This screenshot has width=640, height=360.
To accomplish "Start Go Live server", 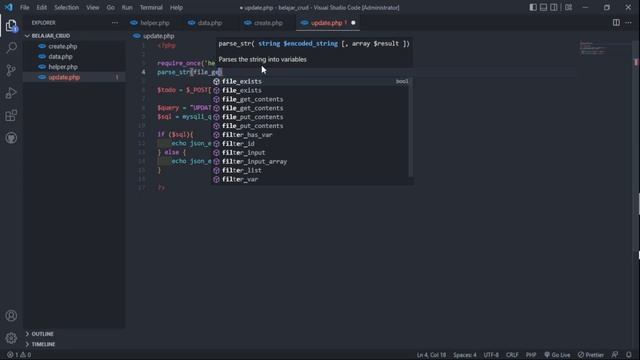I will point(557,355).
